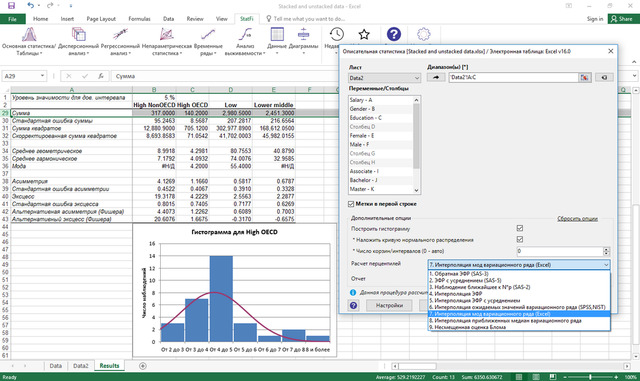Screen dimensions: 640x381
Task: Open quick access toolbar customize dropdown
Action: (x=71, y=6)
